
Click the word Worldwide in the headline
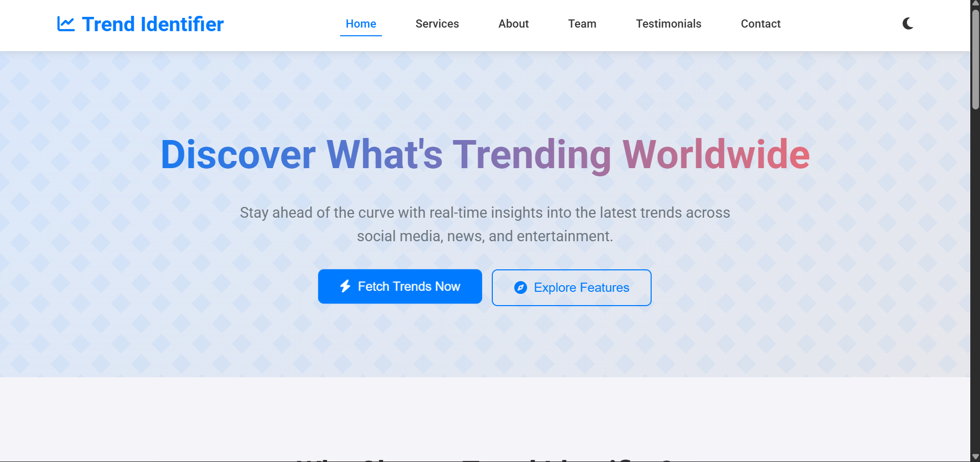716,154
